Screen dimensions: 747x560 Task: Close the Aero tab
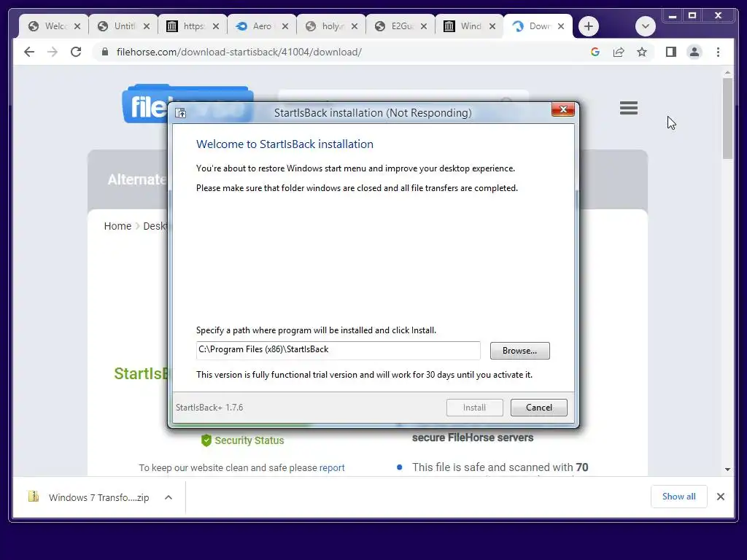[x=285, y=26]
